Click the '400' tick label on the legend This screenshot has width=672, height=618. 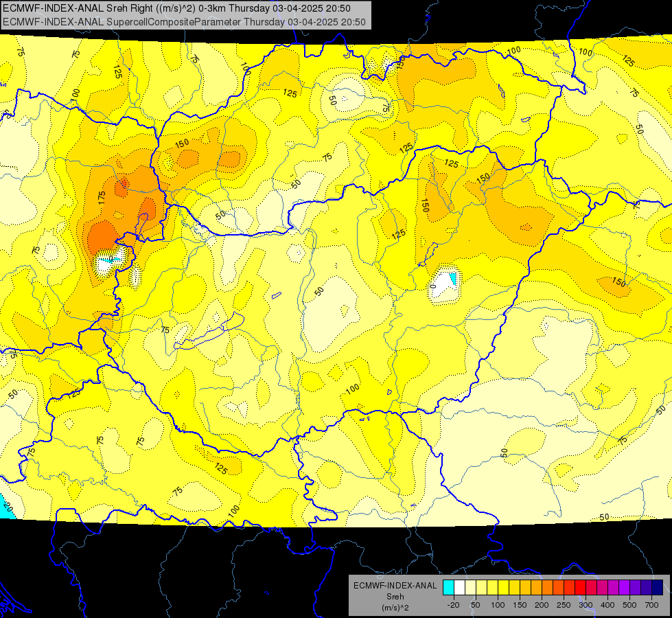607,605
